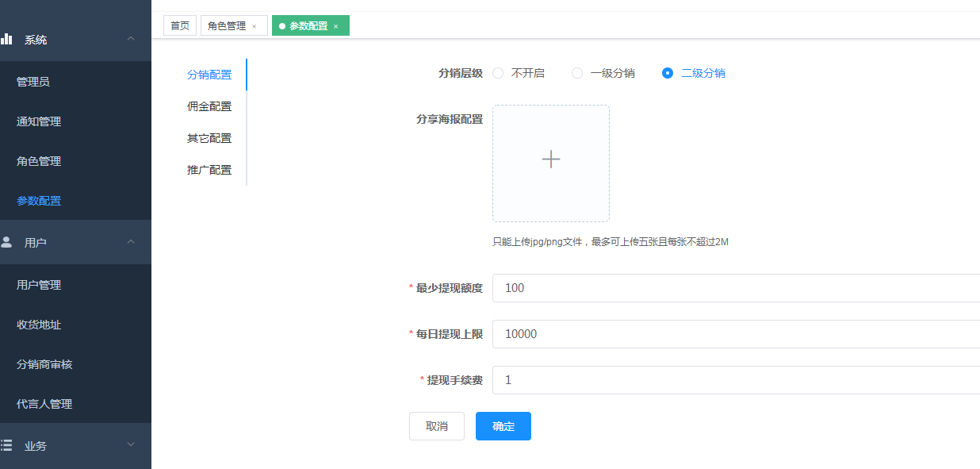Collapse the 用户 menu chevron
The image size is (980, 469).
132,242
